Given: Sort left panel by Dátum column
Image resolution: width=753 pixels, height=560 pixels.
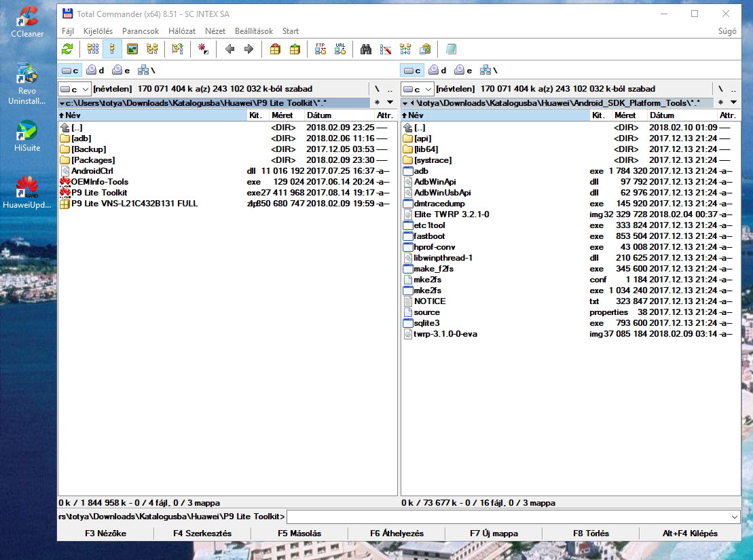Looking at the screenshot, I should (339, 115).
